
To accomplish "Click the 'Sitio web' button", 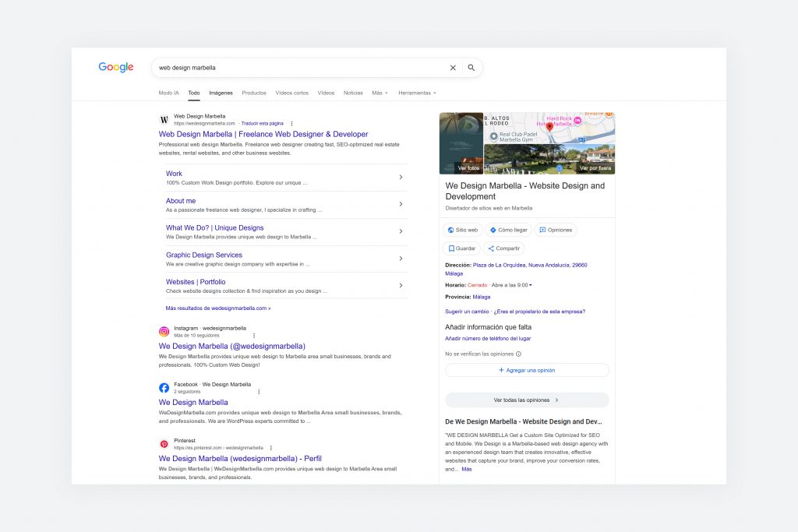I will (463, 230).
